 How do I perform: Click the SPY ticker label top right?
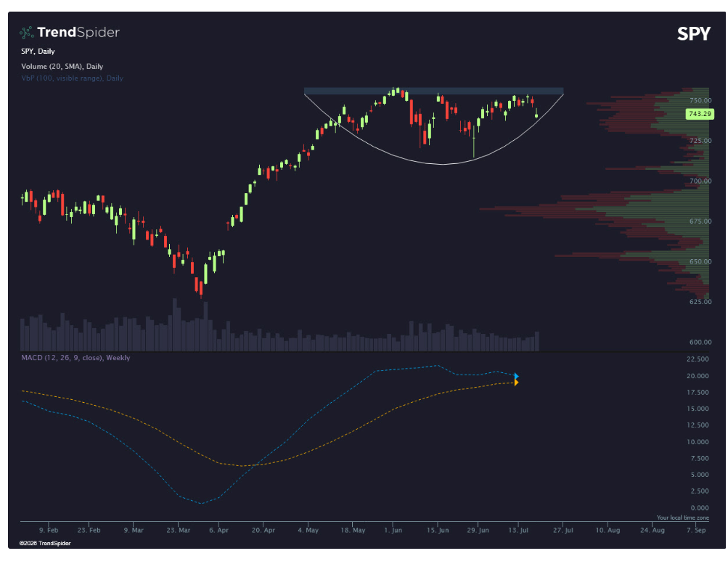694,34
